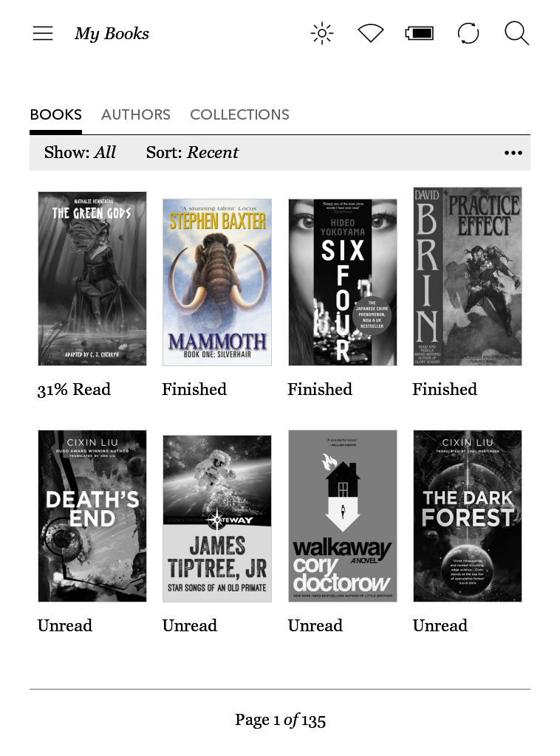This screenshot has width=560, height=756.
Task: Open The Green Gods book cover
Action: 92,278
